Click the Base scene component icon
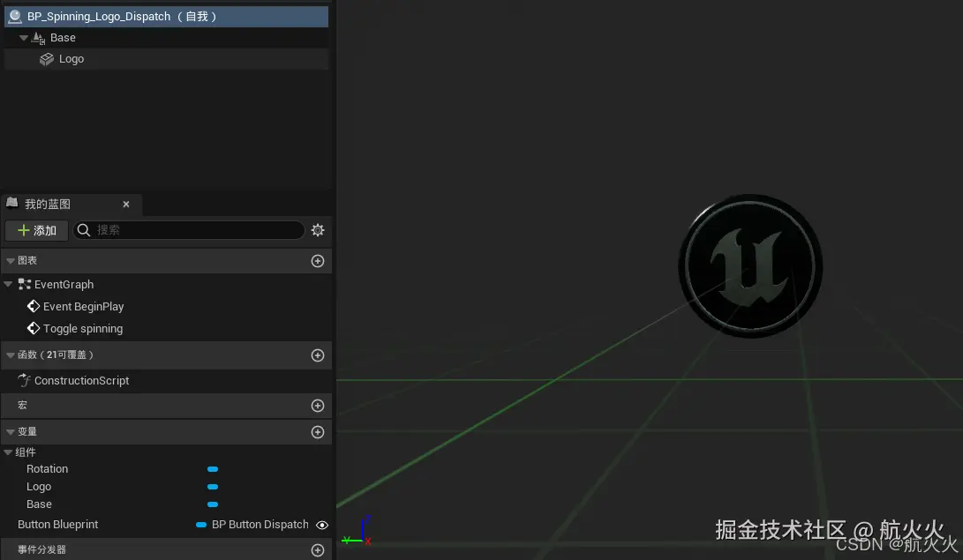963x560 pixels. (x=38, y=38)
